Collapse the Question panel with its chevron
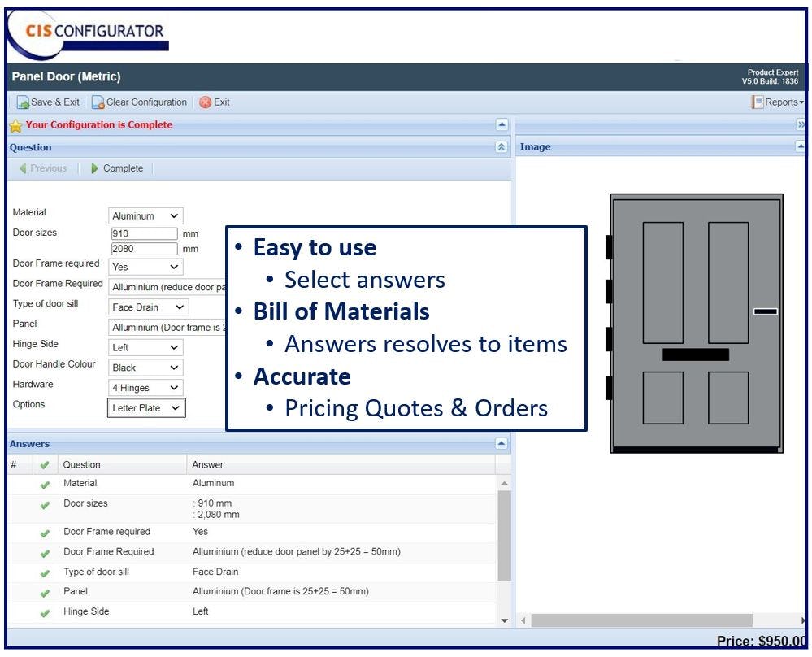Image resolution: width=812 pixels, height=657 pixels. click(x=502, y=146)
